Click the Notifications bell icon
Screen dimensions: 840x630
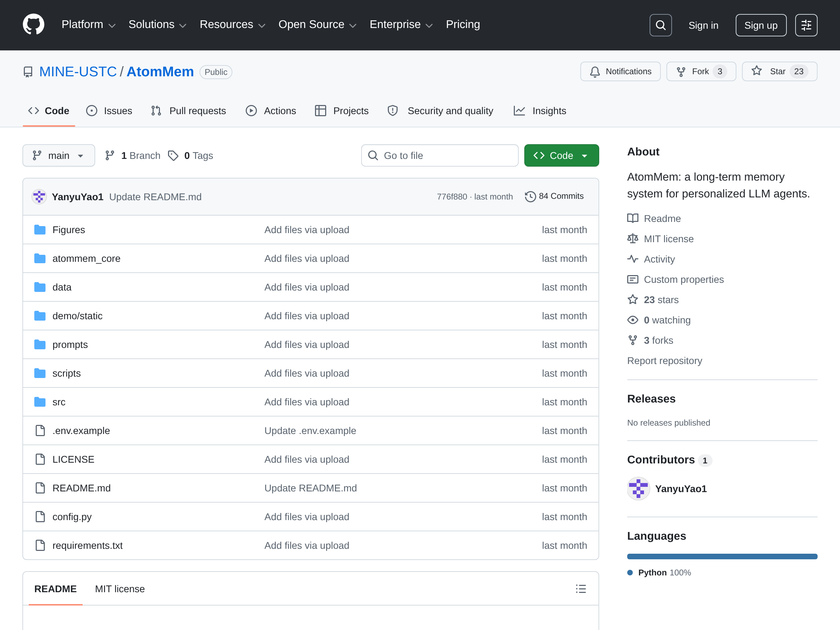pyautogui.click(x=595, y=72)
